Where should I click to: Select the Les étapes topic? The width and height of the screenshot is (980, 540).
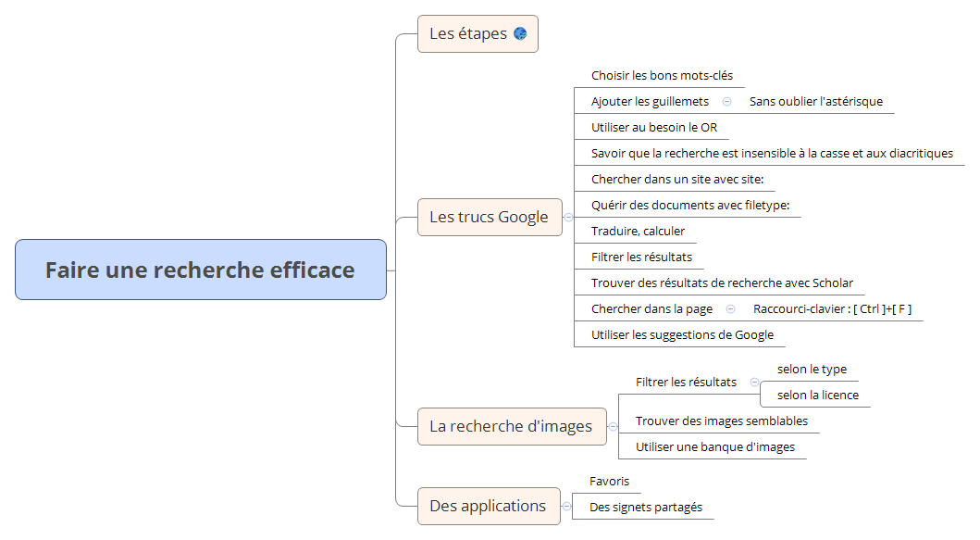click(468, 33)
